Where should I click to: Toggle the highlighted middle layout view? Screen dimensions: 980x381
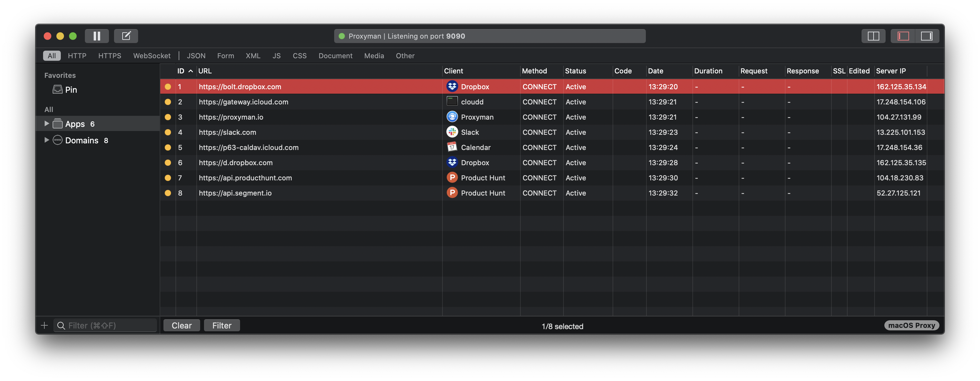[903, 36]
